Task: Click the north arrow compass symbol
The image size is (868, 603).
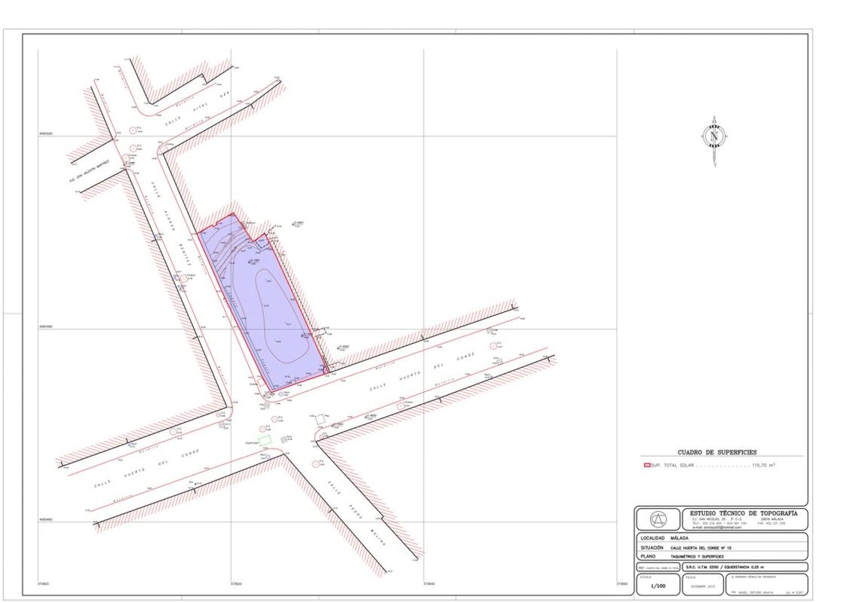Action: tap(713, 137)
